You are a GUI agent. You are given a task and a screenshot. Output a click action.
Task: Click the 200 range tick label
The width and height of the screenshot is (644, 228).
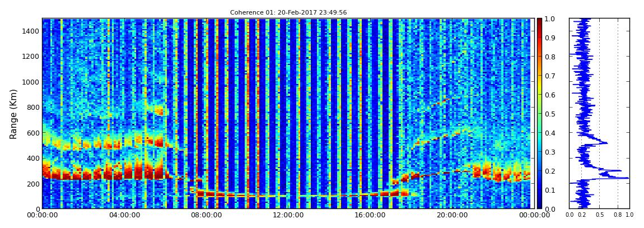(33, 184)
